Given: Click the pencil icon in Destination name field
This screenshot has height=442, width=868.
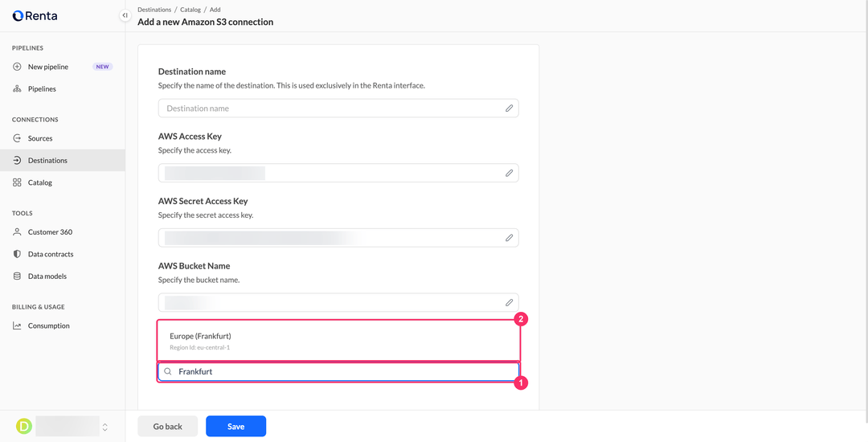Looking at the screenshot, I should (509, 108).
